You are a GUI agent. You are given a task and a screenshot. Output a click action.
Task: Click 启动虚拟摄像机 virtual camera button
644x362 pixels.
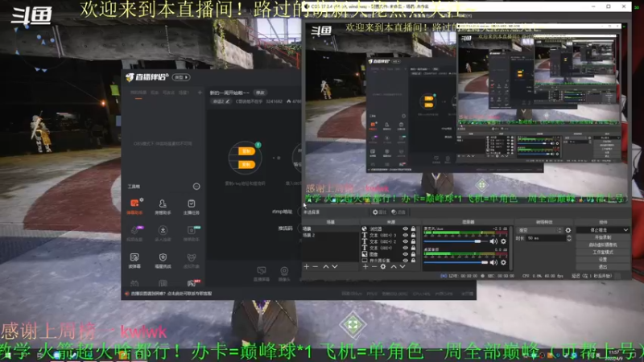602,245
